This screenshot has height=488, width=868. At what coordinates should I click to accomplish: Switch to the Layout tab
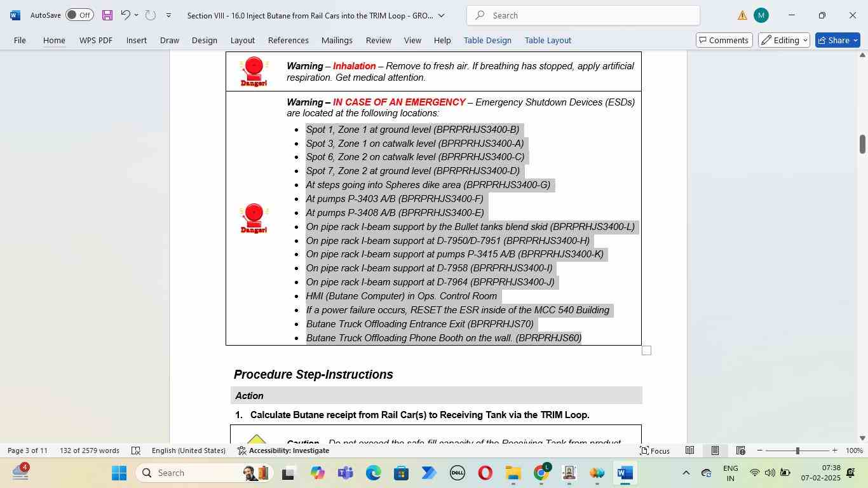coord(242,40)
